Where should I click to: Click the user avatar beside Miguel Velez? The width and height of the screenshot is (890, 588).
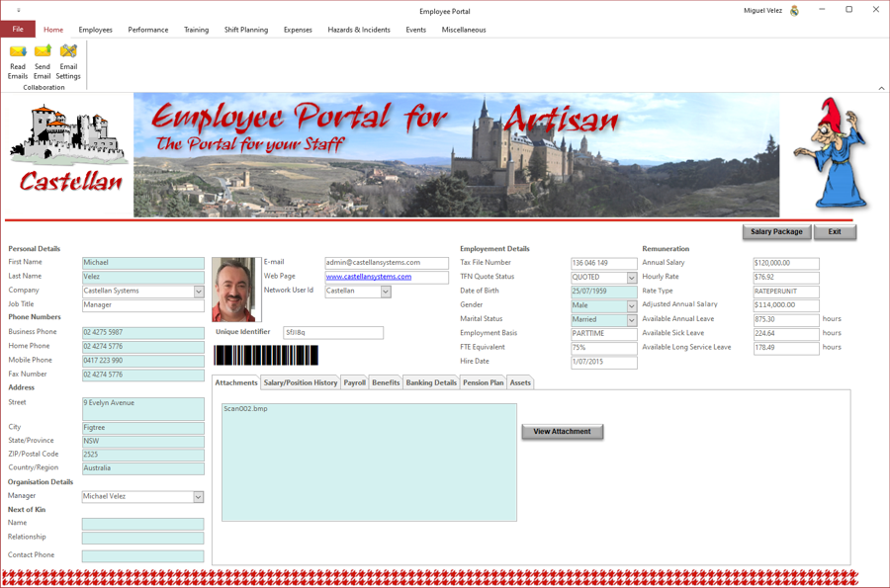pyautogui.click(x=794, y=11)
